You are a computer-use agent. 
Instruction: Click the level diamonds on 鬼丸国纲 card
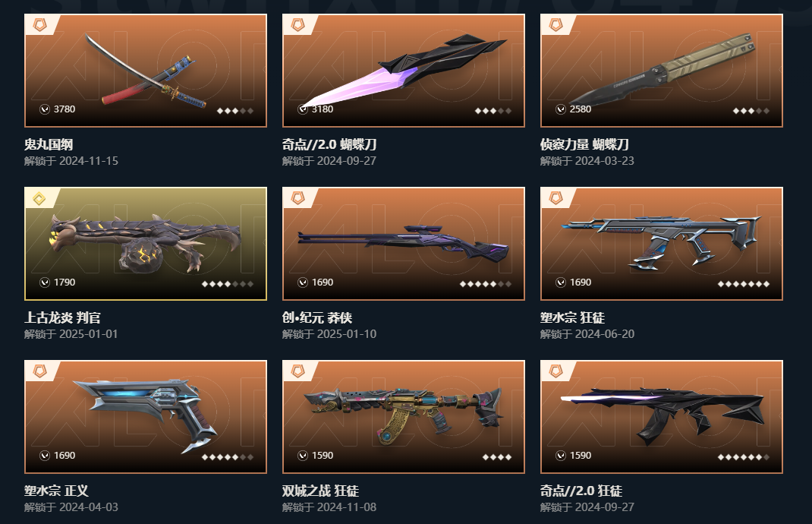click(234, 111)
